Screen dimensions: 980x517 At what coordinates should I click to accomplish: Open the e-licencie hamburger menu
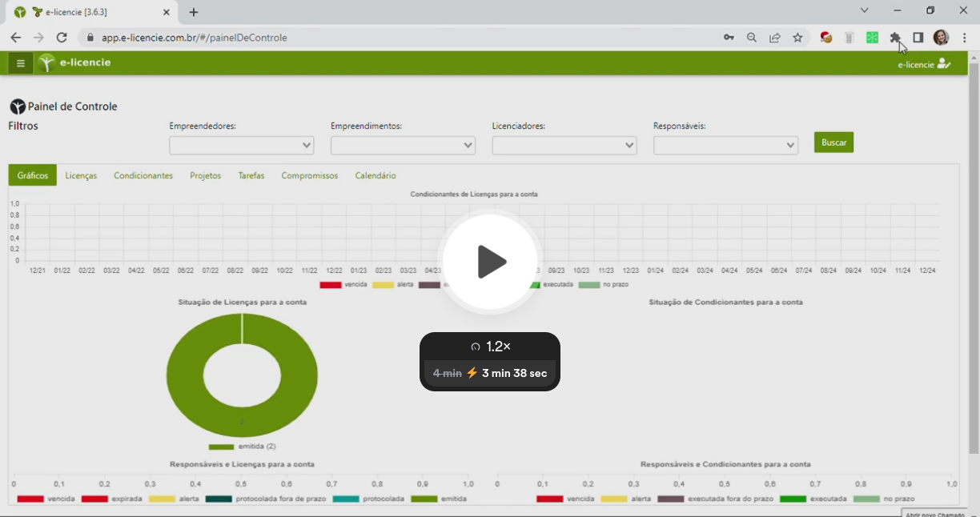(21, 63)
